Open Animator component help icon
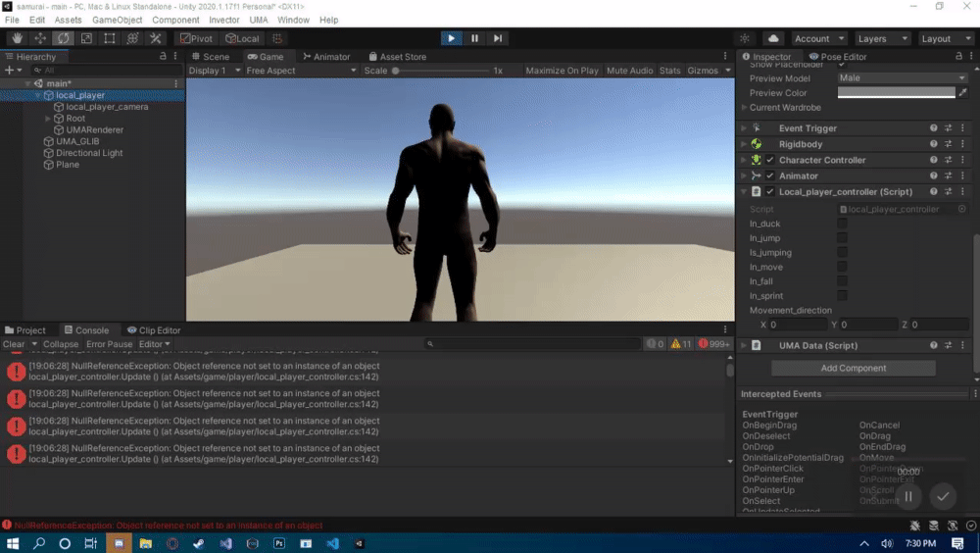Screen dimensions: 980x553 [933, 176]
